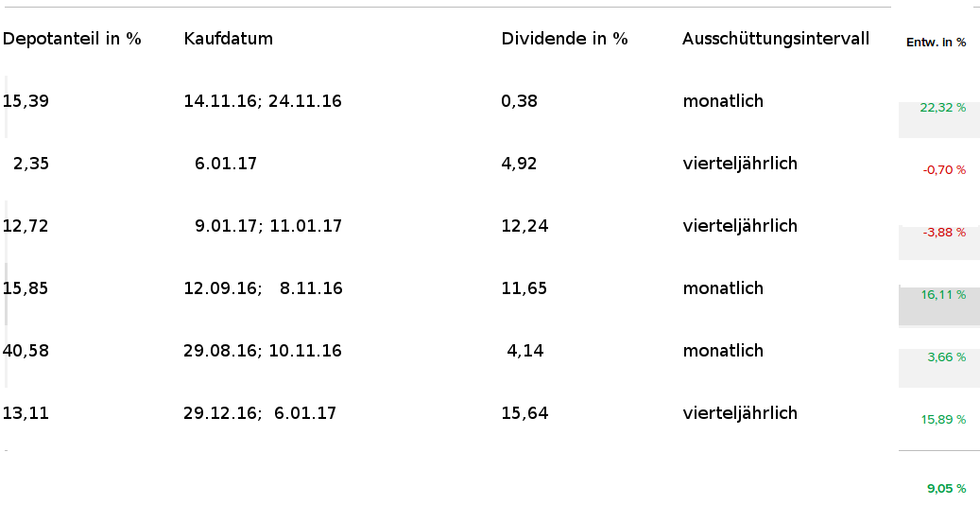
Task: Click the Dividende in % column header
Action: (x=564, y=39)
